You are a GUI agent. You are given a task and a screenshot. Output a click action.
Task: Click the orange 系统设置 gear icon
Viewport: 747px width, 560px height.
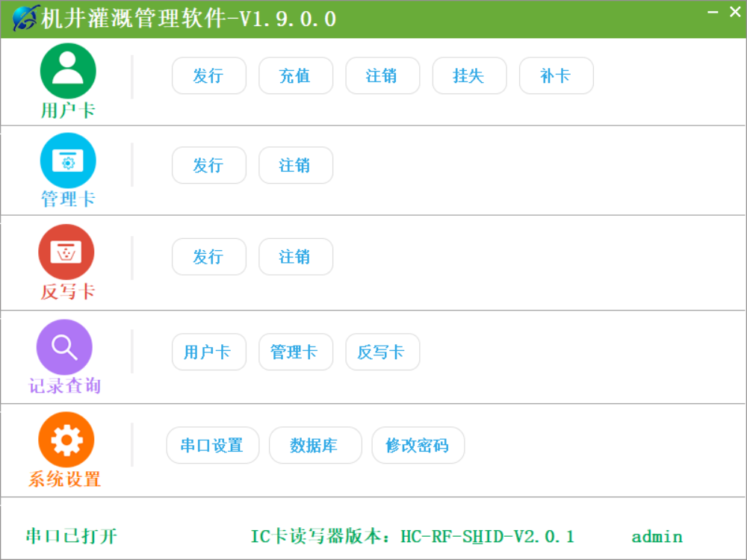[66, 439]
